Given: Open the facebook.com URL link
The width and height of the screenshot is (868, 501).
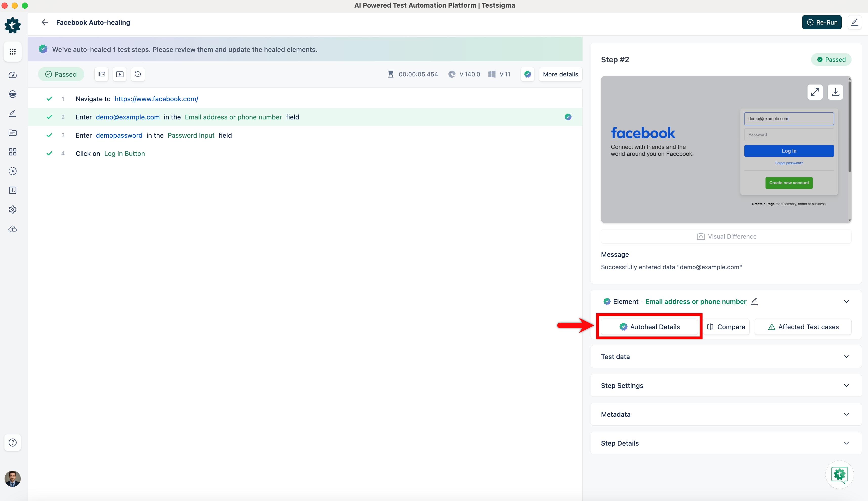Looking at the screenshot, I should point(156,99).
